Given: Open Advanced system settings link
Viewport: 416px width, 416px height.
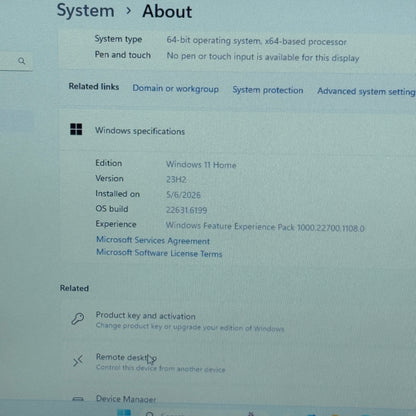Looking at the screenshot, I should coord(366,91).
